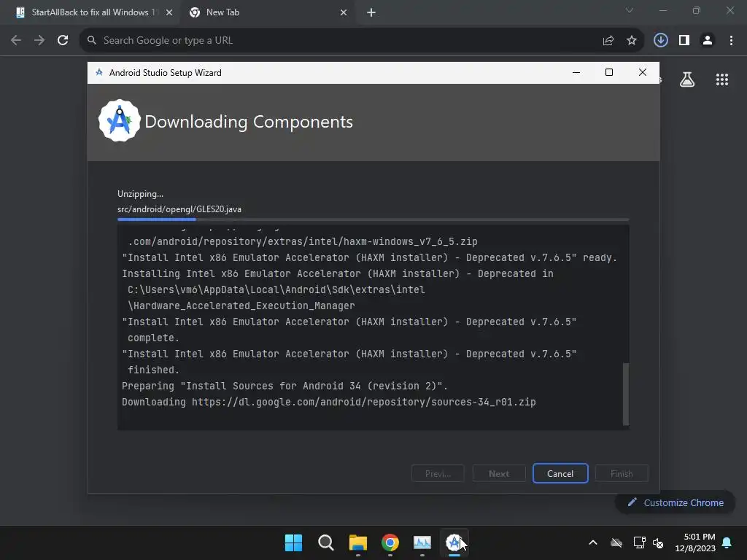Click the download progress bar
The width and height of the screenshot is (747, 560).
coord(373,219)
